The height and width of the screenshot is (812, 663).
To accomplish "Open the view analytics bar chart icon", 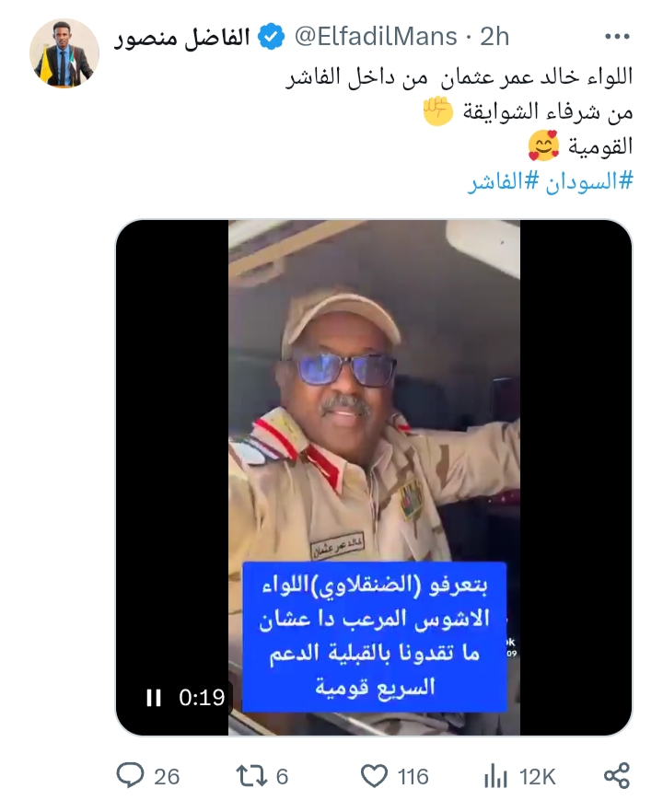I will coord(495,776).
